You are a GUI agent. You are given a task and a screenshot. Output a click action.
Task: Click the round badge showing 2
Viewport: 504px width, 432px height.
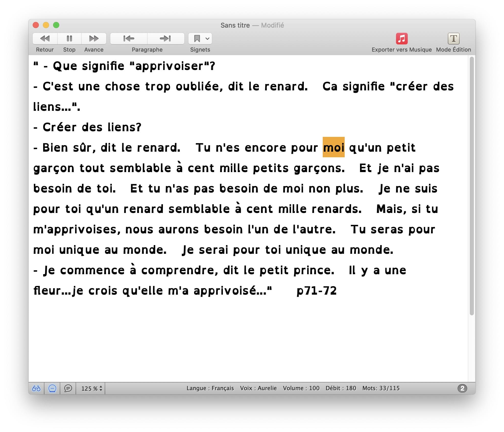[x=462, y=388]
